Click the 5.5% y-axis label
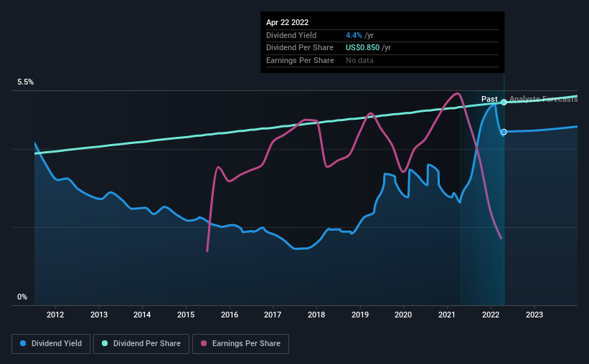 (x=26, y=82)
